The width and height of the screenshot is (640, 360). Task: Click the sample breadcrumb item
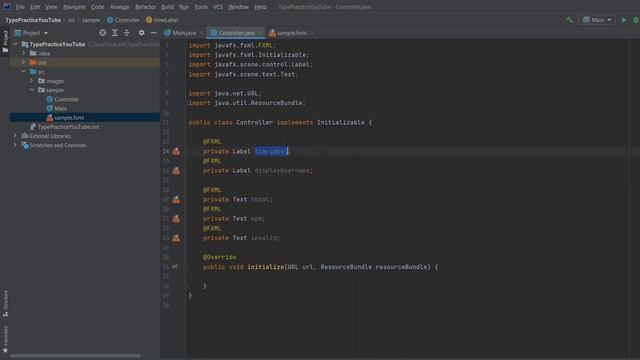91,20
